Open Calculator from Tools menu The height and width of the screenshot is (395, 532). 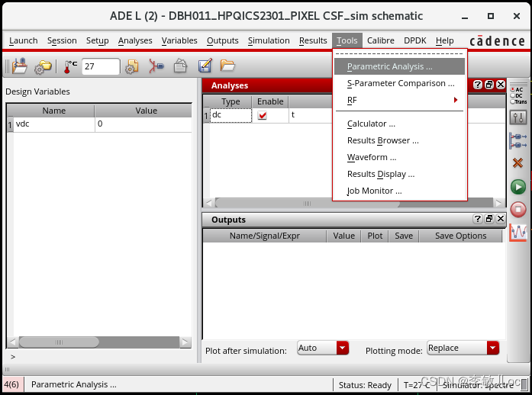pyautogui.click(x=399, y=124)
